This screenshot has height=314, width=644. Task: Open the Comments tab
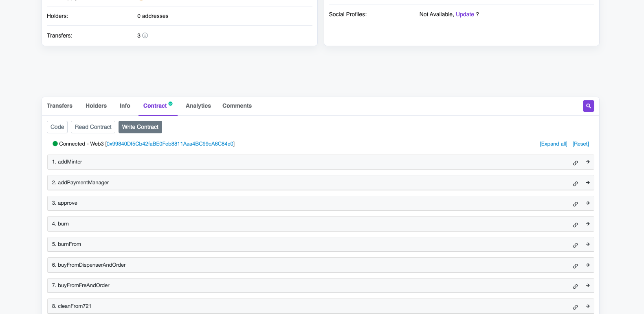237,106
